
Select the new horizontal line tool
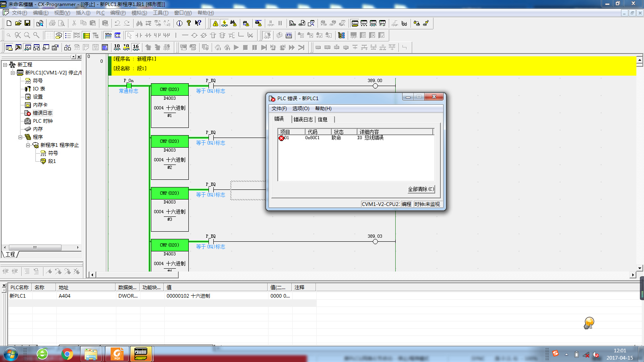point(185,35)
